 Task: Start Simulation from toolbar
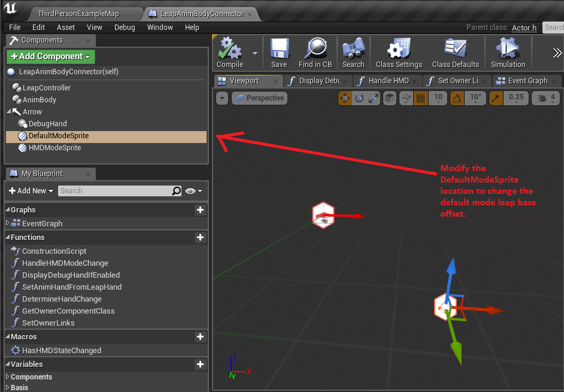[x=508, y=53]
